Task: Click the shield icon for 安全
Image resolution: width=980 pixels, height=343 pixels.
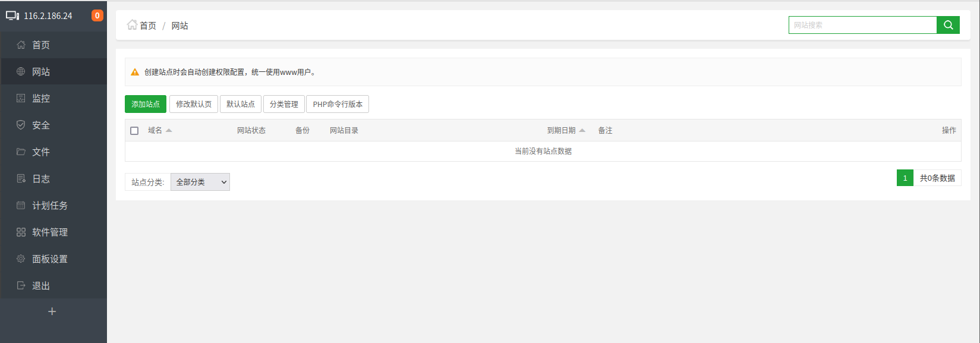Action: click(21, 125)
